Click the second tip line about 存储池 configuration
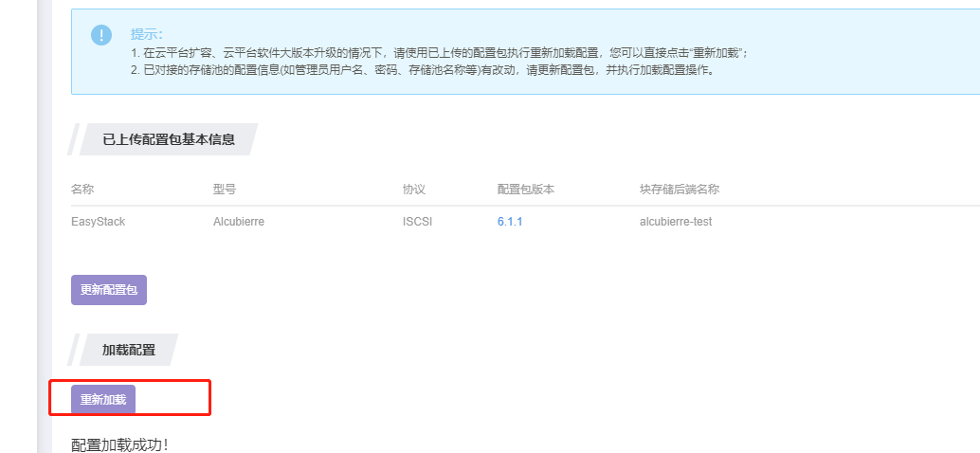 (x=422, y=70)
